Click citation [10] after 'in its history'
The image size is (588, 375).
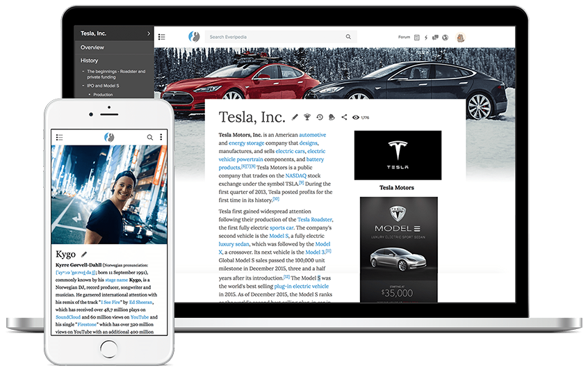coord(276,199)
